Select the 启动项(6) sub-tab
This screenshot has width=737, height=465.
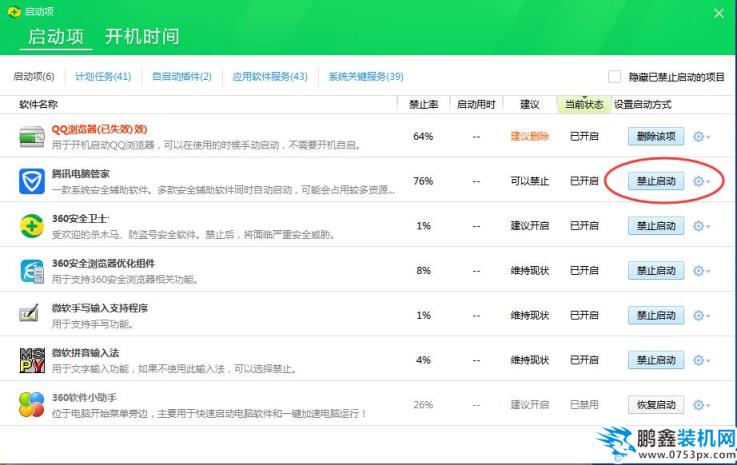(x=33, y=76)
